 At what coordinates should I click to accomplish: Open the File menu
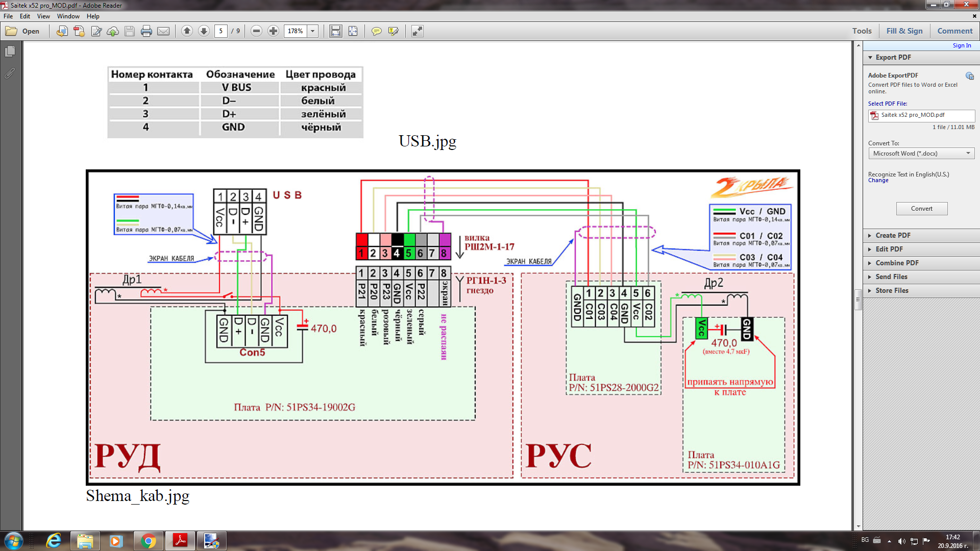tap(8, 16)
